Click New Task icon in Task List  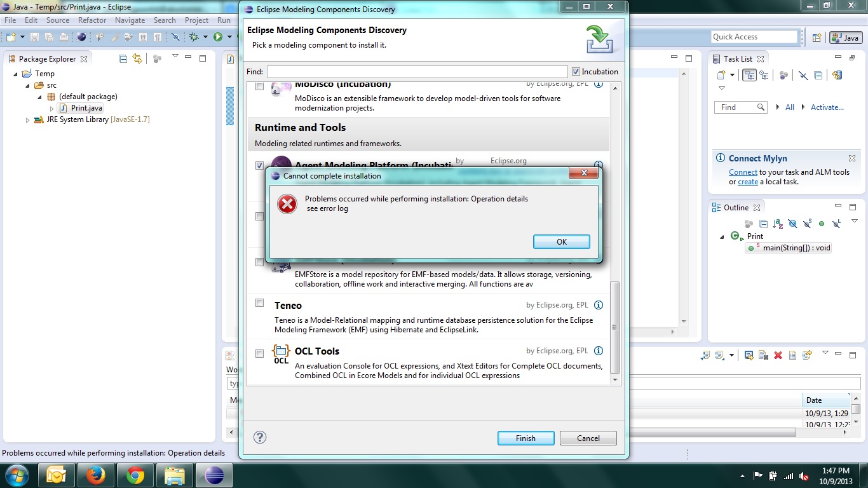click(x=722, y=75)
